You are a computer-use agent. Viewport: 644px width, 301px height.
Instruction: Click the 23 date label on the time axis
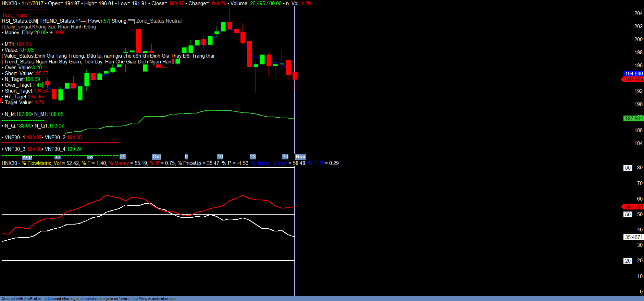coord(253,157)
